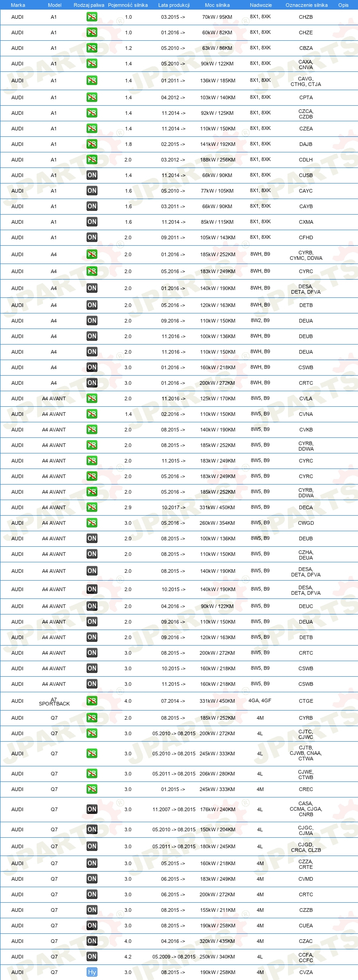Click the engine codes CJGD, CRCA, CLZB
Screen dimensions: 358x980
pos(306,847)
